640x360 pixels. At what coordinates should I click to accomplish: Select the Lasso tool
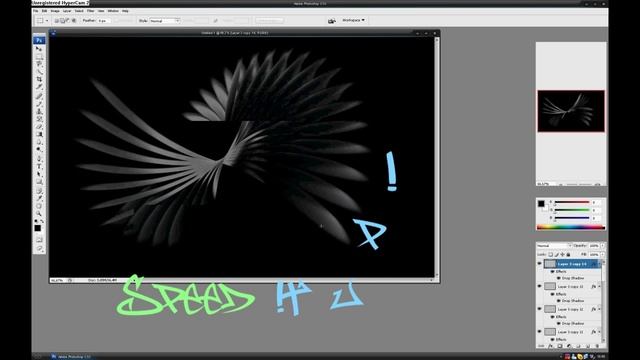39,64
